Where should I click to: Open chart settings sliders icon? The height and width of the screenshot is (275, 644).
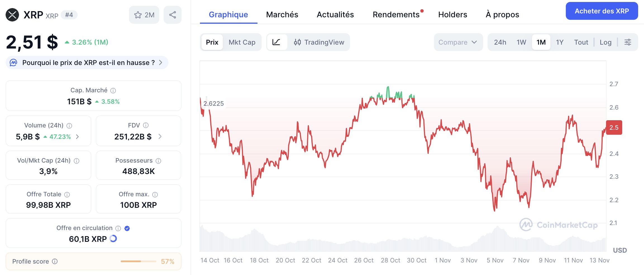click(x=628, y=42)
